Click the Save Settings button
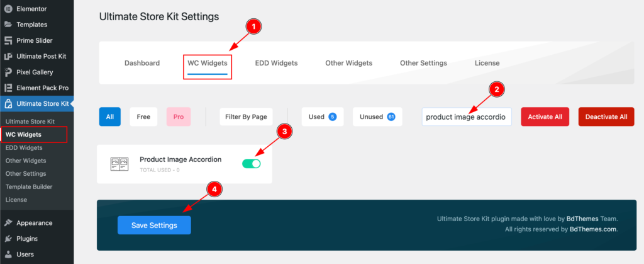Screen dimensions: 644x264 tap(154, 225)
